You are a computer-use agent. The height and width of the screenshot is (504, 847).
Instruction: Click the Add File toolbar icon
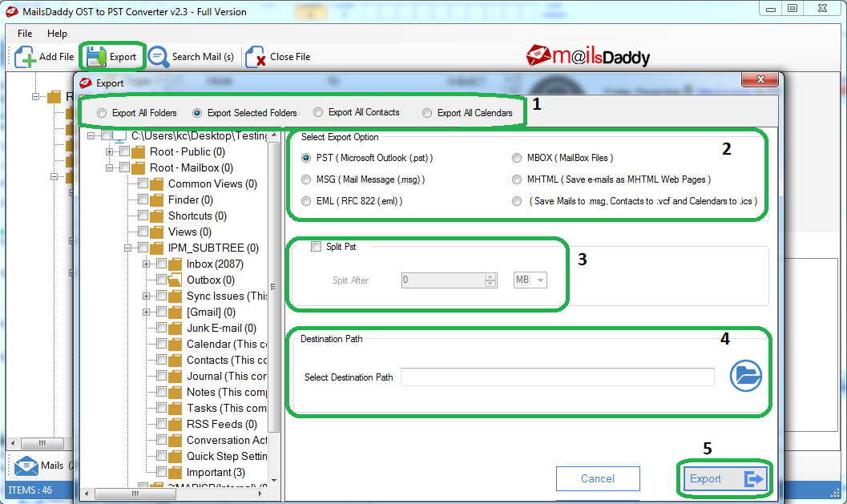pyautogui.click(x=25, y=57)
